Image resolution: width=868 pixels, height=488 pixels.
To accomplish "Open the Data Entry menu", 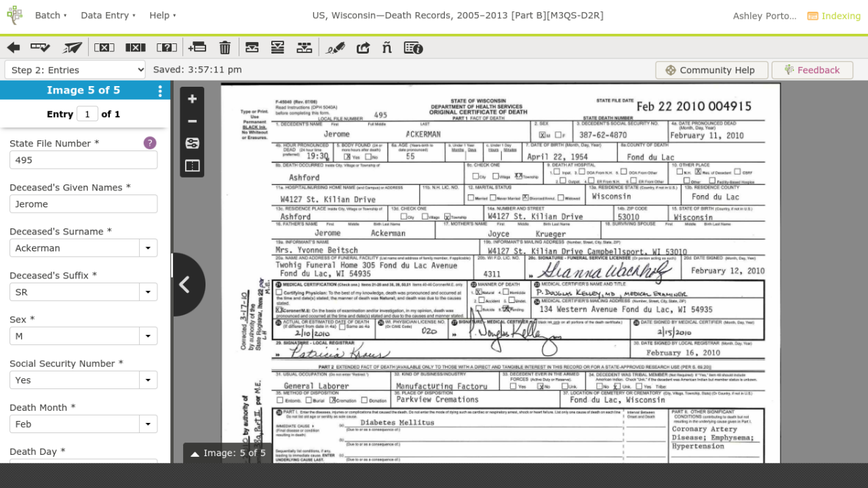I will pyautogui.click(x=108, y=16).
